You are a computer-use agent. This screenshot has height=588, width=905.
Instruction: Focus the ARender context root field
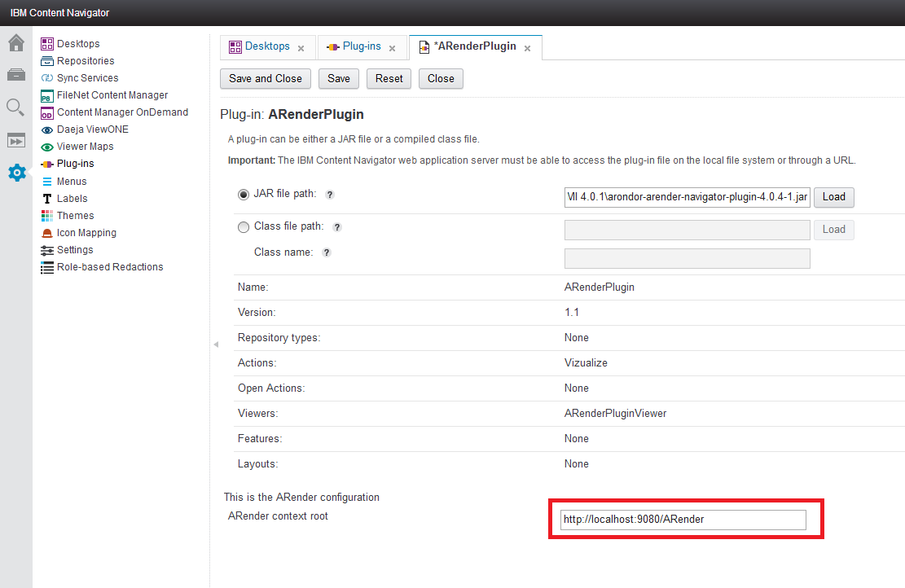coord(683,520)
